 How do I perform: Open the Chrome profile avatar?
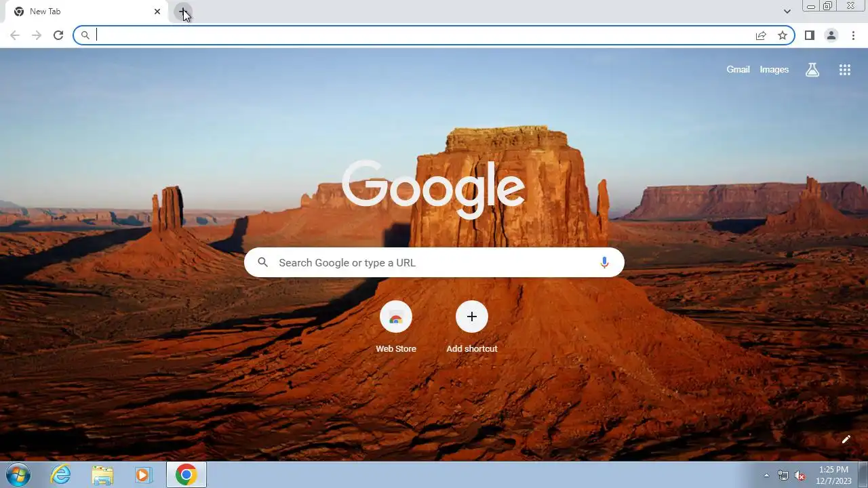(831, 35)
